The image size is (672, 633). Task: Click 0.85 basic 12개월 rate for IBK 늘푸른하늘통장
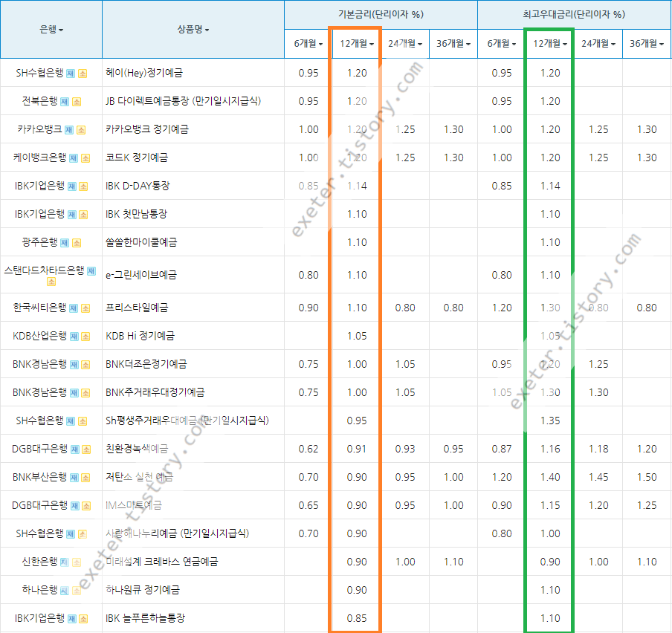pos(357,619)
